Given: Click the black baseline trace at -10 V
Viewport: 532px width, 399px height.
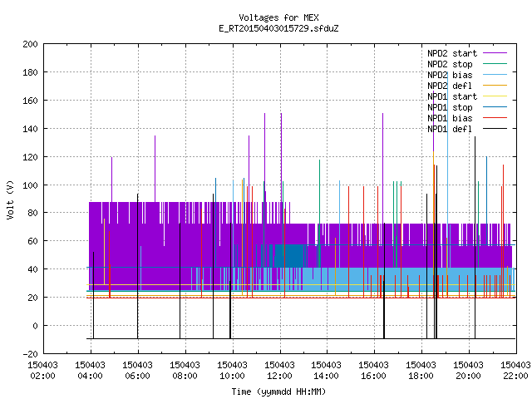Looking at the screenshot, I should pos(301,338).
